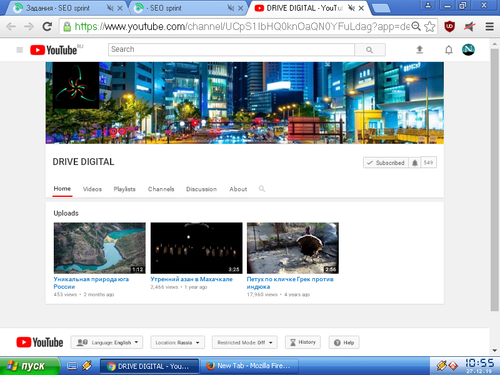Click the Help footer button
Viewport: 500px width, 375px height.
(344, 342)
